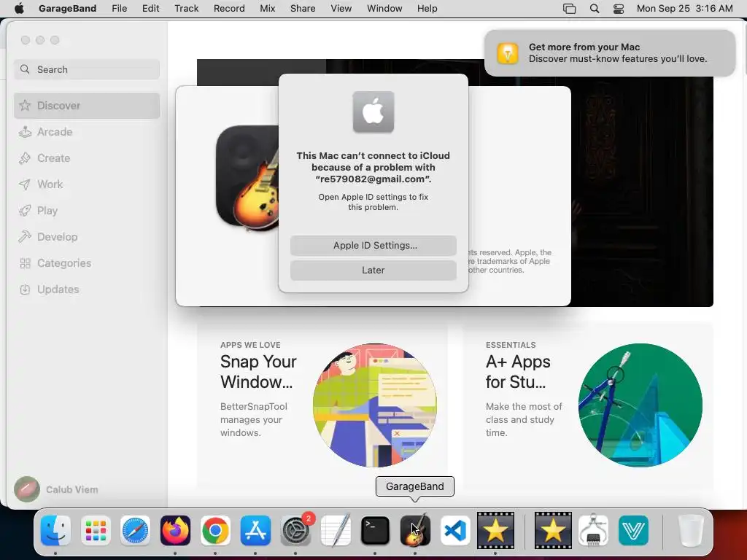The image size is (747, 560).
Task: Open star icon right of Dock divider
Action: click(x=553, y=530)
